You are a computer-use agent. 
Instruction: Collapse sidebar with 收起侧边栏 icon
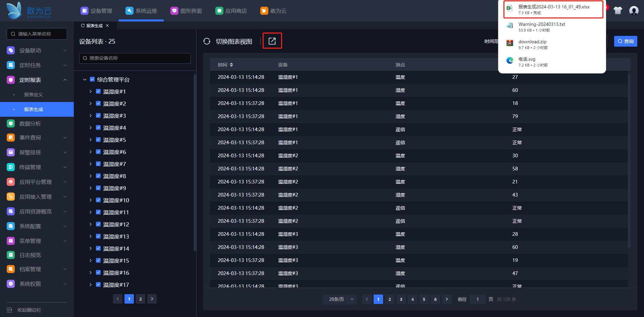(9, 310)
